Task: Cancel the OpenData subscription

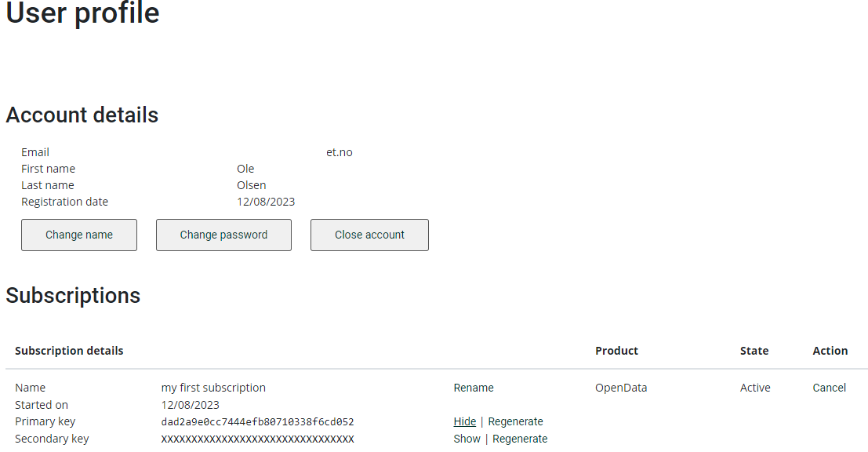Action: 829,388
